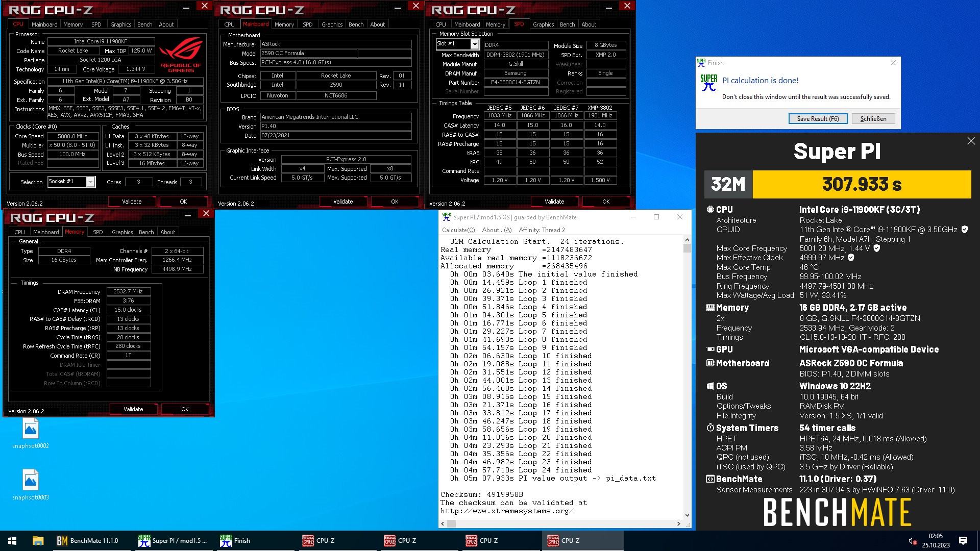
Task: Click Validate in Mainboard window
Action: click(343, 202)
